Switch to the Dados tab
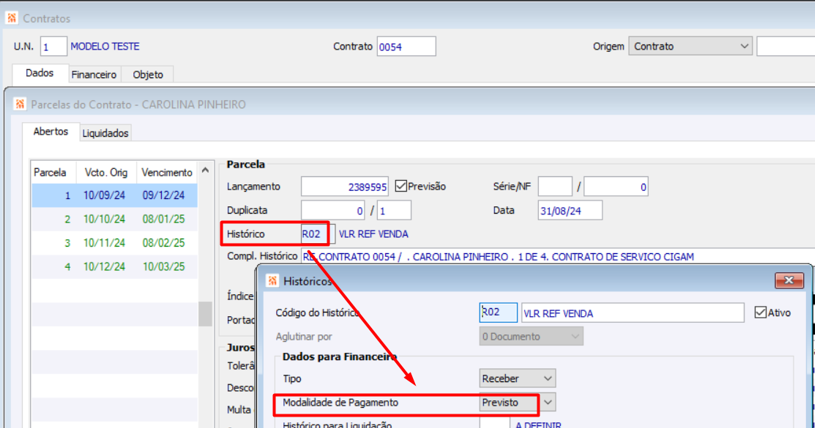Screen dimensions: 815x428 coord(40,73)
